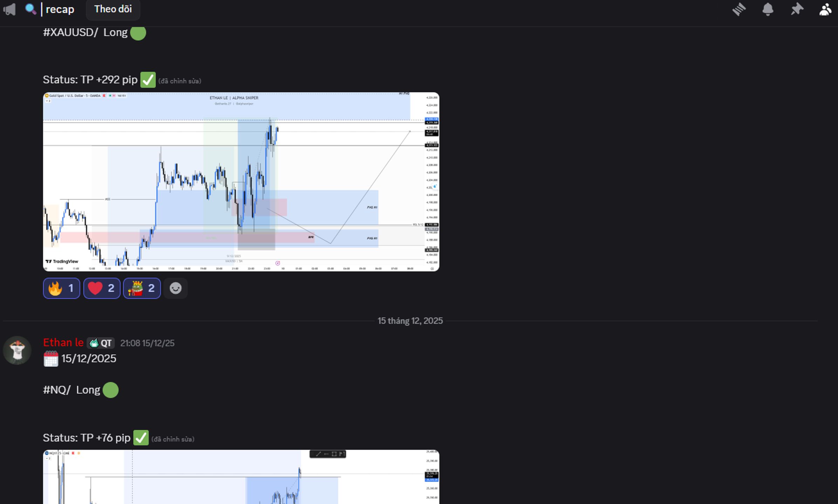
Task: Show the member list with the people icon
Action: 825,9
